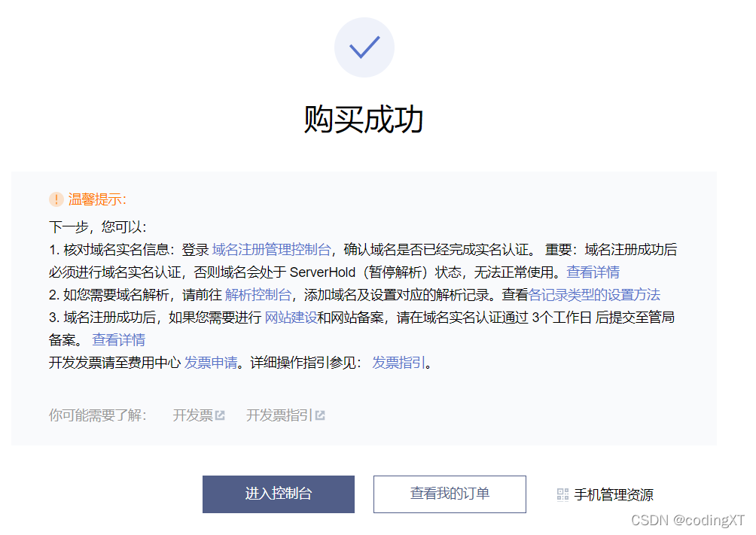Click the QR-code icon beside 手机管理资源
756x535 pixels.
coord(562,494)
